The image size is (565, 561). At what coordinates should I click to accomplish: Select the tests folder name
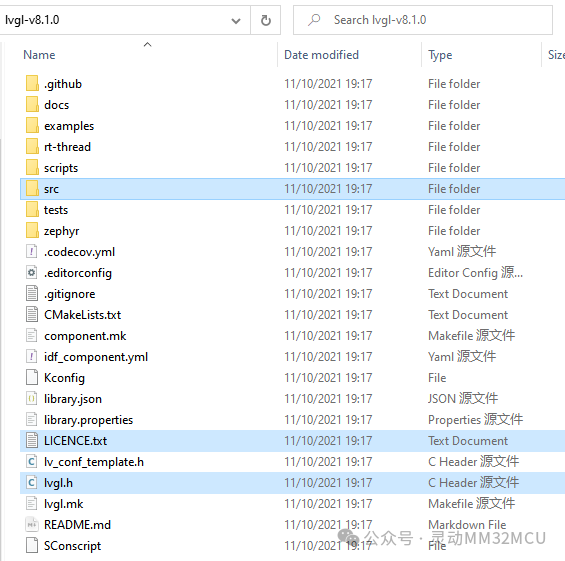click(x=56, y=210)
